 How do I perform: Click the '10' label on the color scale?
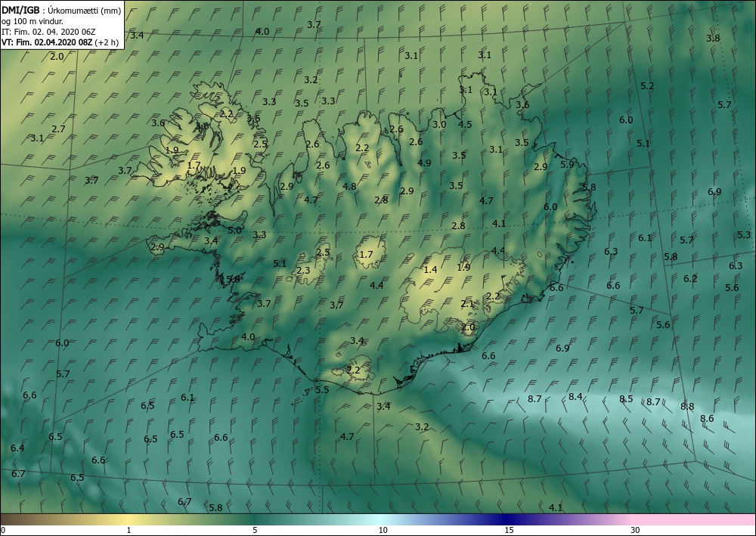[x=383, y=530]
